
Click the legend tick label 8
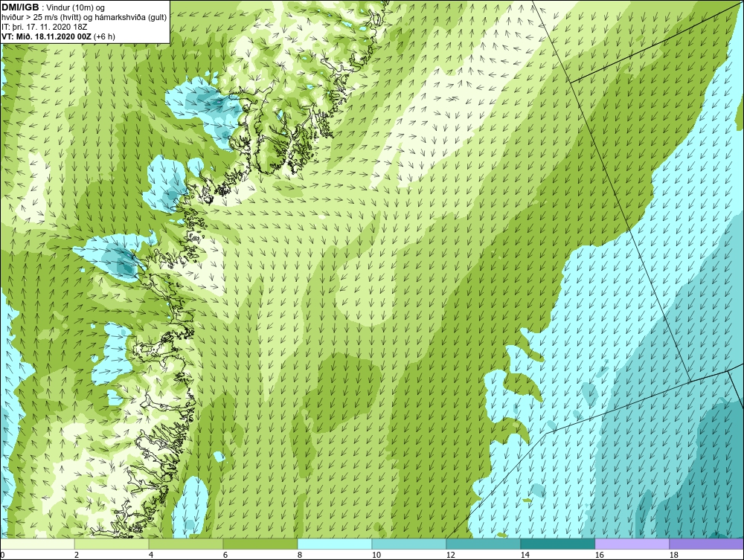click(x=299, y=556)
